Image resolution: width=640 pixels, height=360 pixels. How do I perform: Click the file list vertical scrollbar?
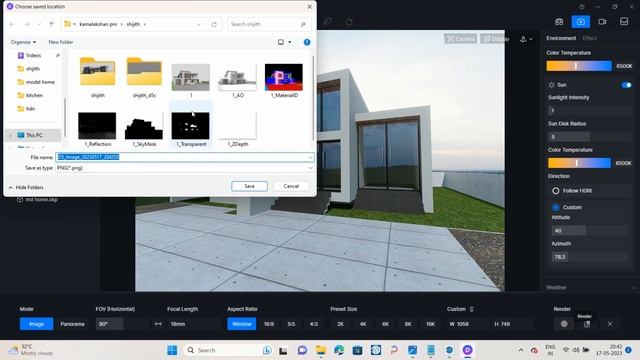point(313,98)
